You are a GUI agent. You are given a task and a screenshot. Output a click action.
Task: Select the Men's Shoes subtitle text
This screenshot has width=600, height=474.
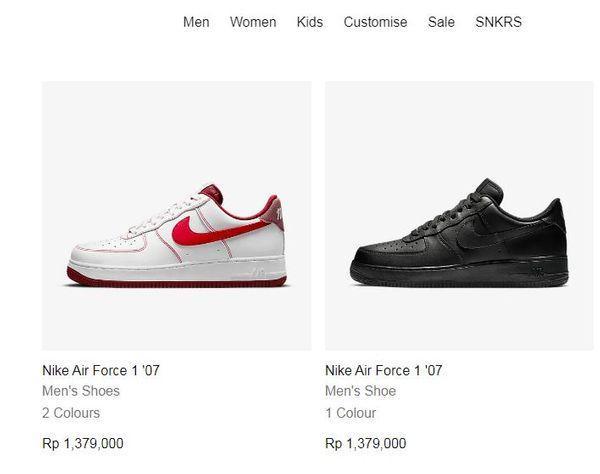tap(81, 391)
